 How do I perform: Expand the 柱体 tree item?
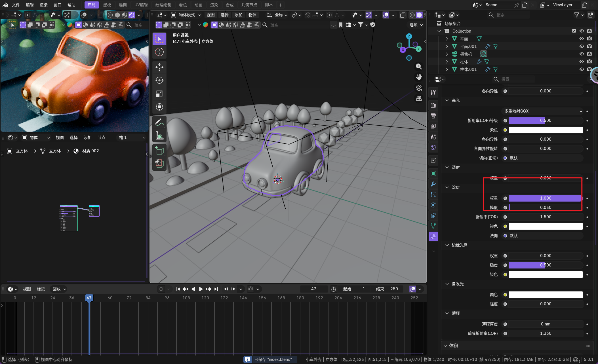click(447, 62)
